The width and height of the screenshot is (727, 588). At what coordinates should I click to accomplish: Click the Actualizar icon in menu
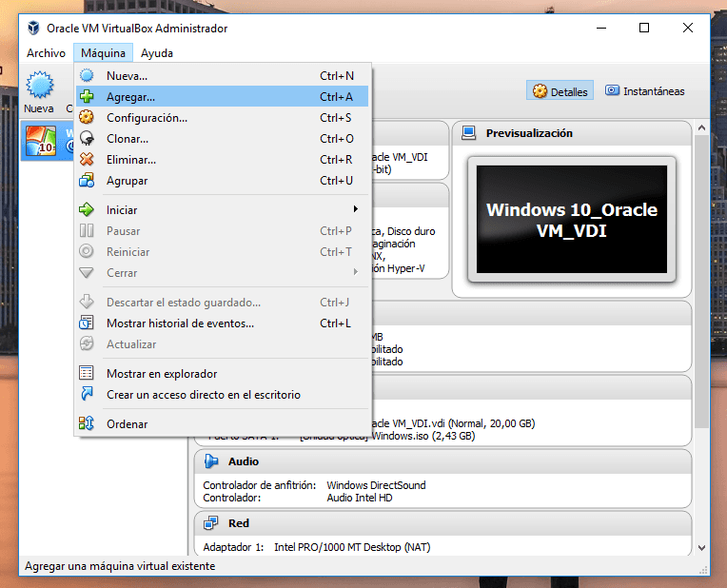coord(87,343)
